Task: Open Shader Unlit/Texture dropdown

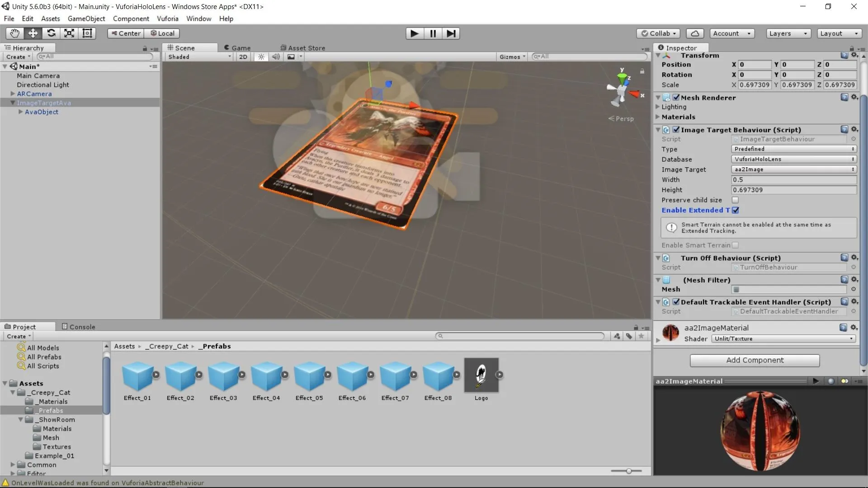Action: tap(783, 338)
